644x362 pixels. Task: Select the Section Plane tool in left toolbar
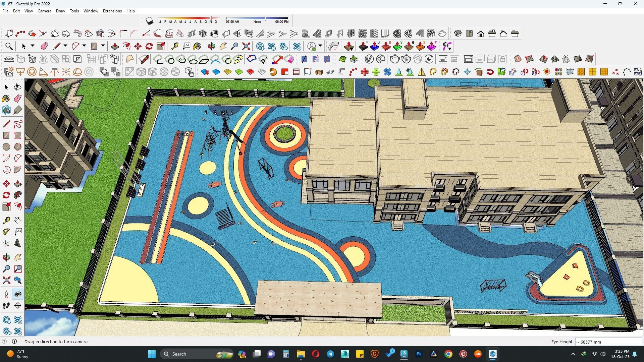(x=18, y=306)
